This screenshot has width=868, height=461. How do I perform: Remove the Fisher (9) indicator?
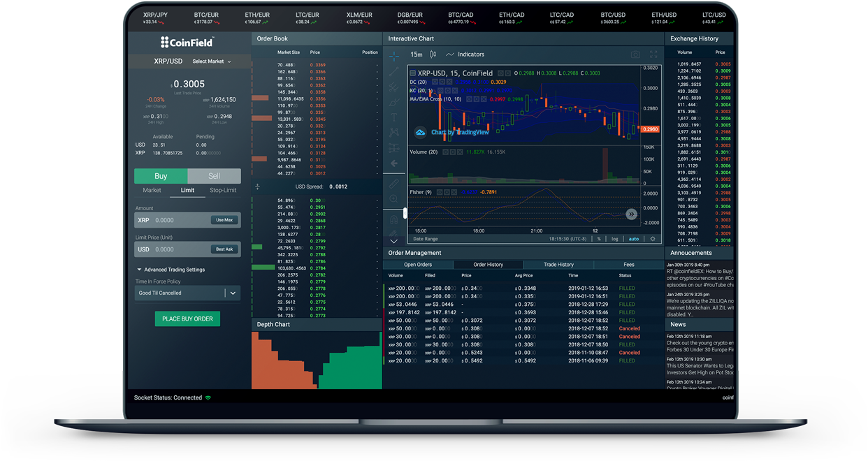[454, 192]
